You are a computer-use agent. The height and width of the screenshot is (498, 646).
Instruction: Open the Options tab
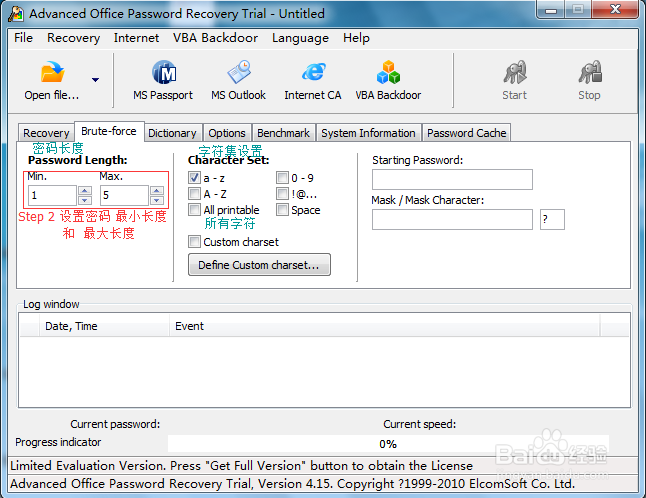click(227, 133)
